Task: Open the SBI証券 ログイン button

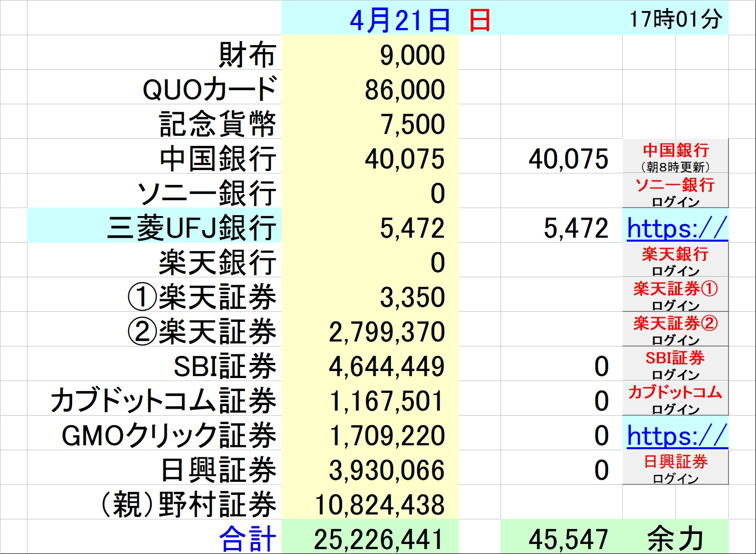Action: 675,363
